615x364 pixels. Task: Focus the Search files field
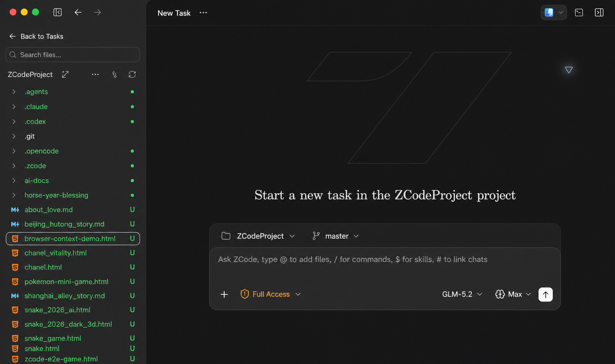tap(72, 55)
